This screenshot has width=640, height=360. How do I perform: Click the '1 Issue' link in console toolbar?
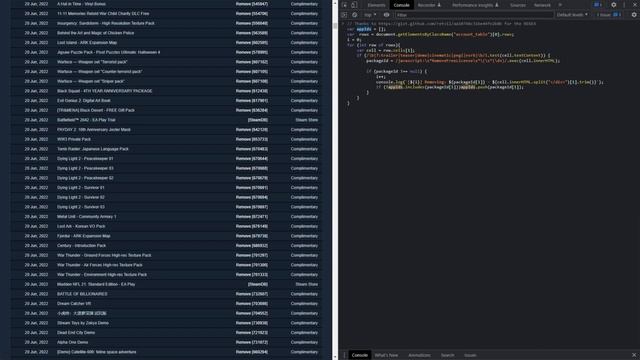(x=609, y=15)
